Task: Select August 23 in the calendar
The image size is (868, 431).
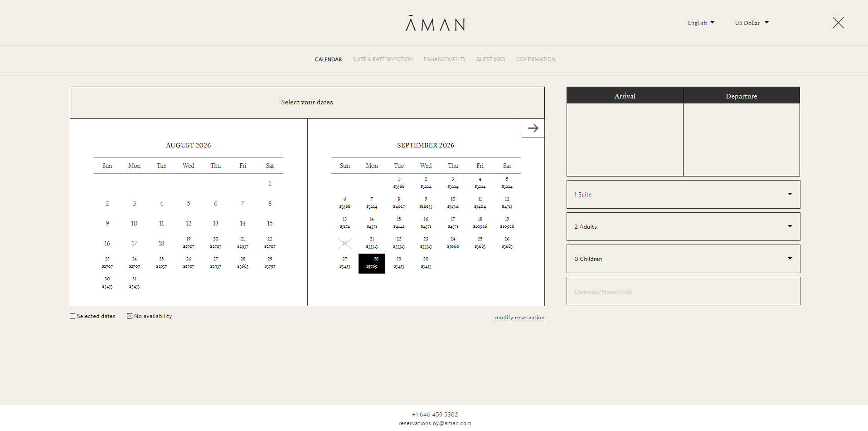Action: tap(107, 263)
